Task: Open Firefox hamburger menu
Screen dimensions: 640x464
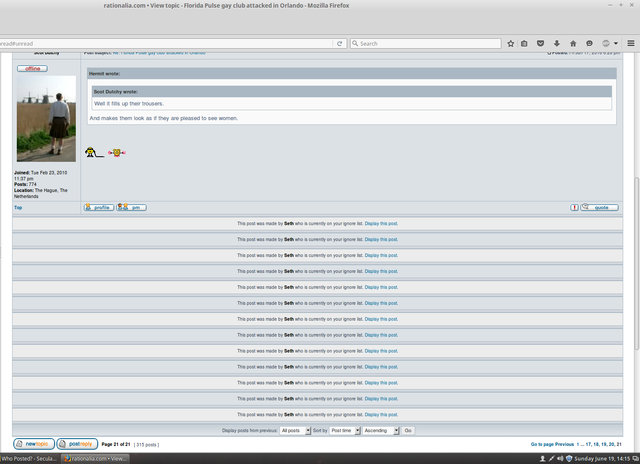Action: pos(631,43)
